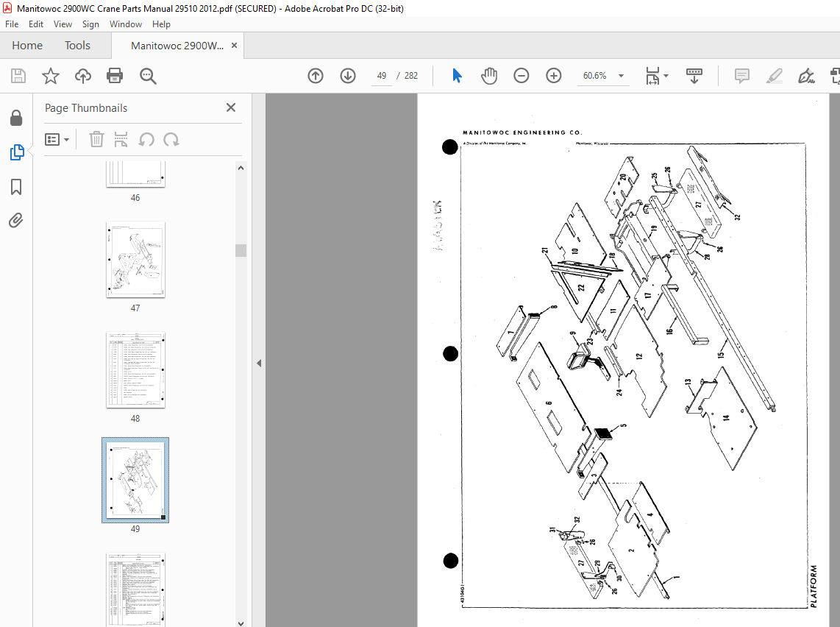View security settings lock icon
Viewport: 840px width, 627px height.
[16, 118]
